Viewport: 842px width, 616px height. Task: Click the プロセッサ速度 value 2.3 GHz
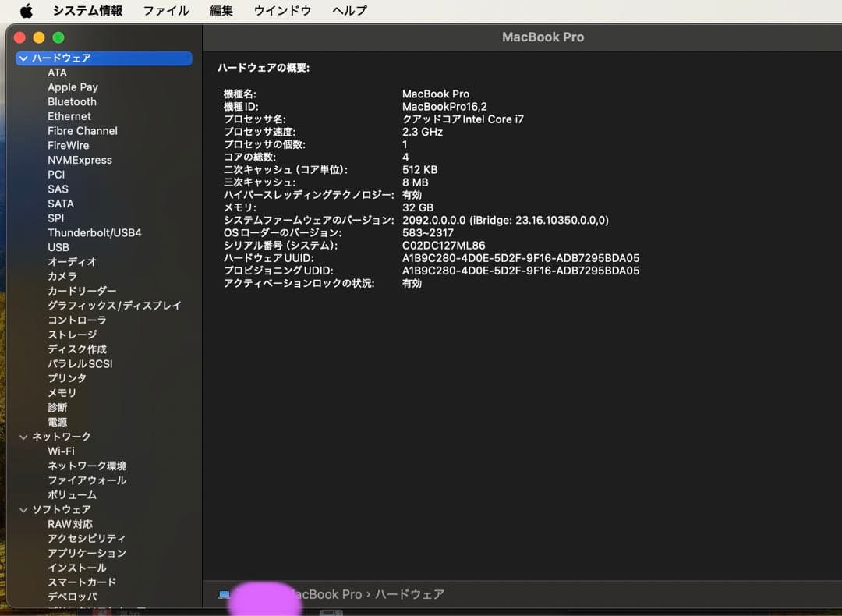(x=423, y=132)
